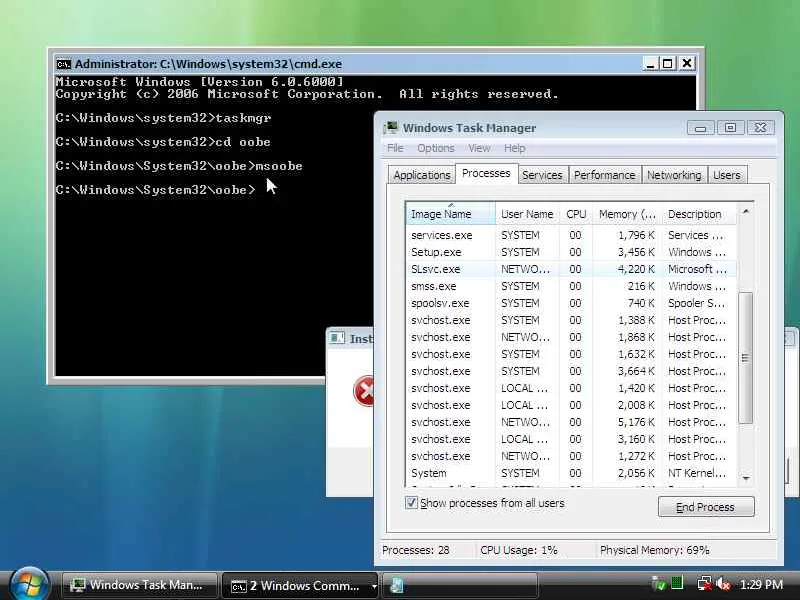Click the Task Manager title bar icon
The width and height of the screenshot is (800, 600).
point(391,128)
